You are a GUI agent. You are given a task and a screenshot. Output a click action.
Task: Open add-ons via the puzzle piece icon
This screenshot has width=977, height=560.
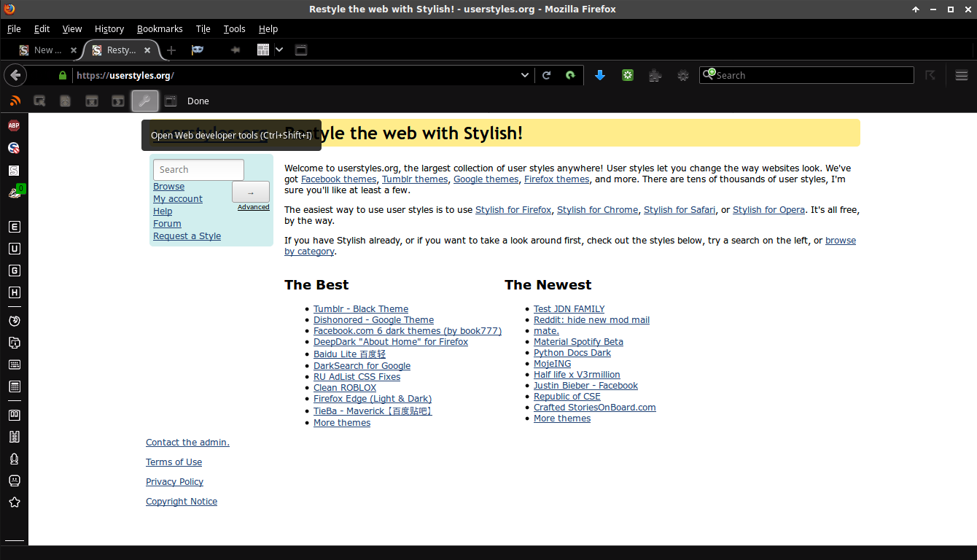pyautogui.click(x=655, y=75)
